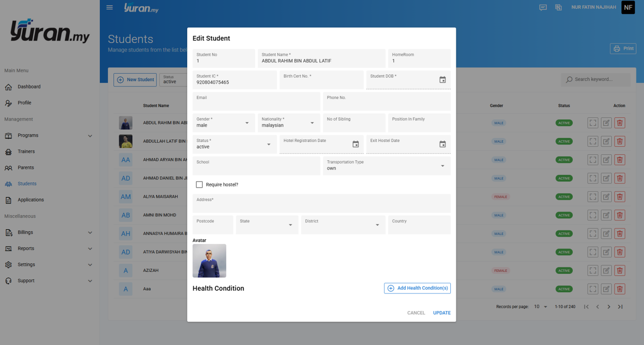
Task: Click the UPDATE button
Action: coord(442,313)
